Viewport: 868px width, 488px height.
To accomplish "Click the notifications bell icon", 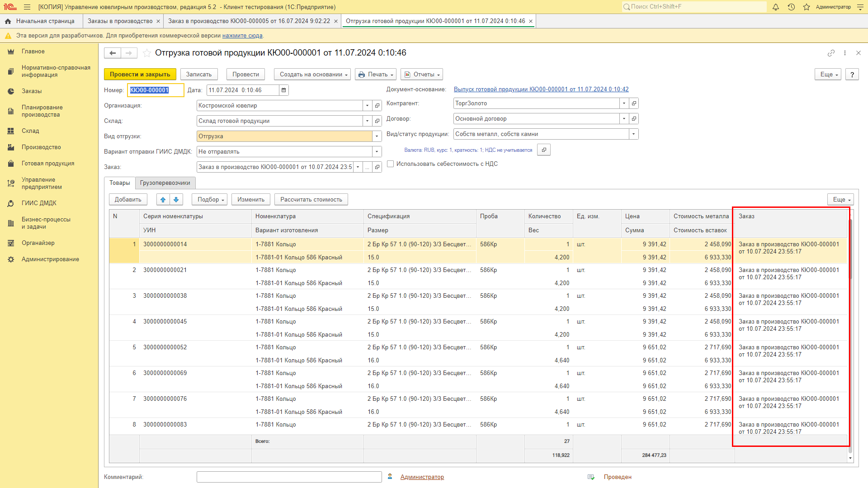I will click(x=776, y=7).
